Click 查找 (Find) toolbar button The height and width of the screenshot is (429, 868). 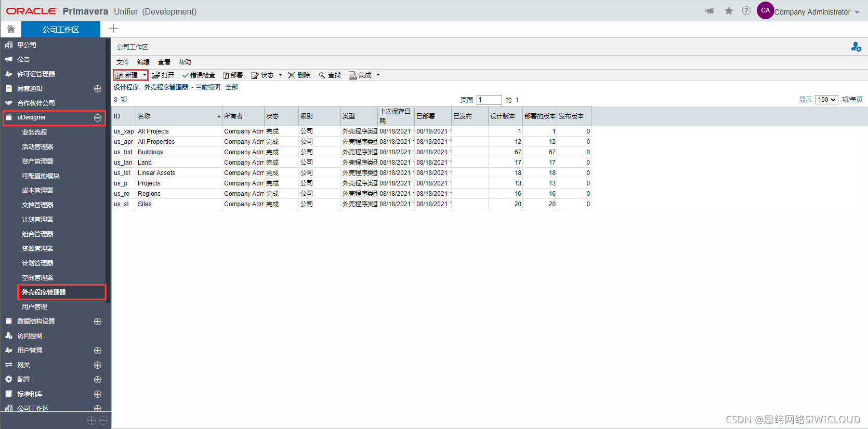tap(330, 75)
